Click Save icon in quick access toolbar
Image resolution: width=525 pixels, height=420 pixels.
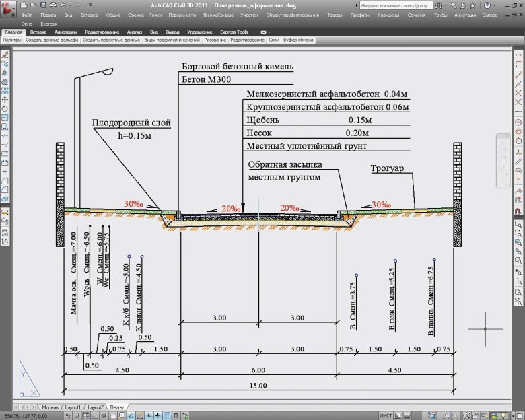(44, 5)
